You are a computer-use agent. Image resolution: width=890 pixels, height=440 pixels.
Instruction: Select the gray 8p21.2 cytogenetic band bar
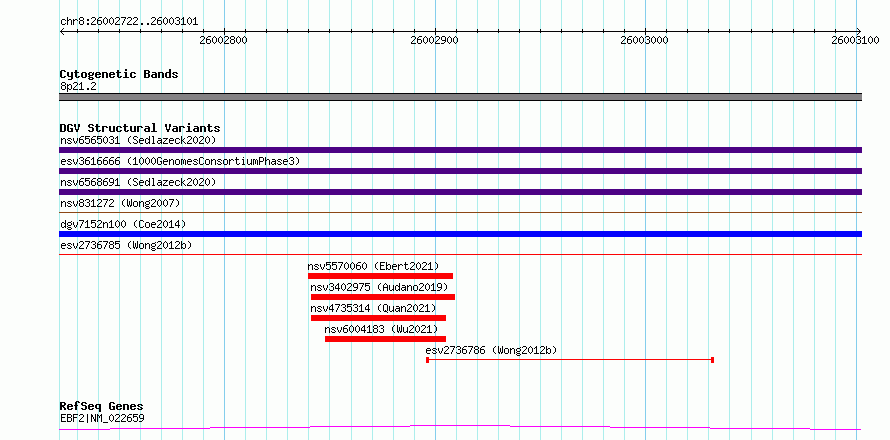pos(460,97)
